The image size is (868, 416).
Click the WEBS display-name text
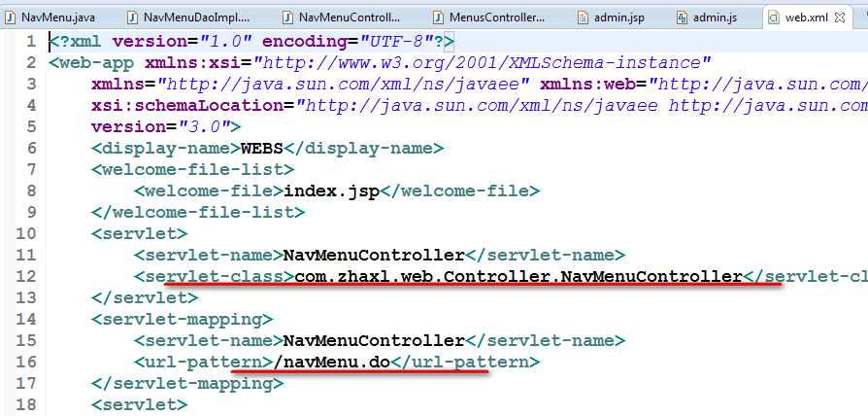[x=262, y=149]
